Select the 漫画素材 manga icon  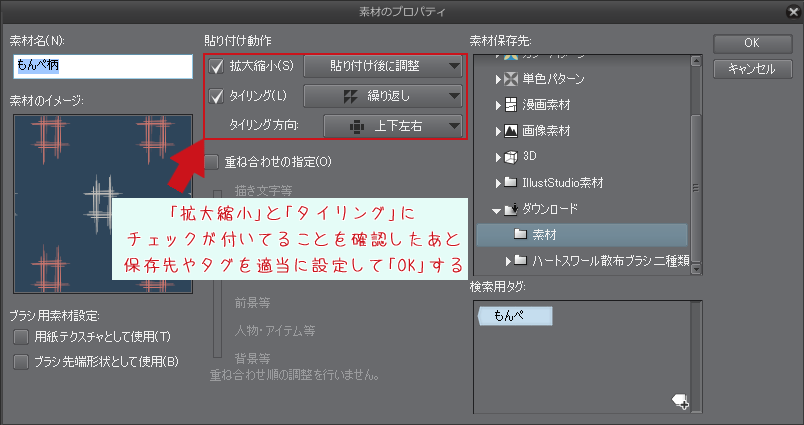coord(511,105)
